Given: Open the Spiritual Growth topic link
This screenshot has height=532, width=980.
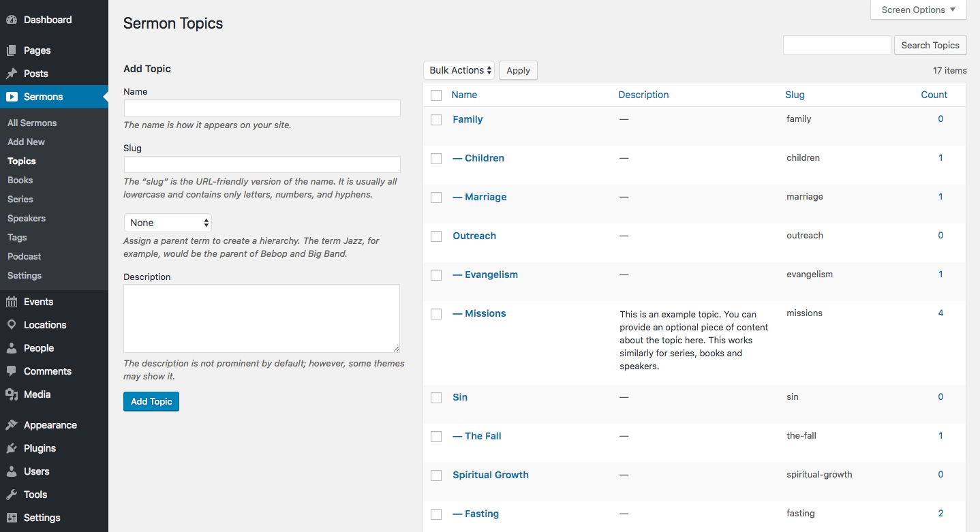Looking at the screenshot, I should (x=491, y=475).
